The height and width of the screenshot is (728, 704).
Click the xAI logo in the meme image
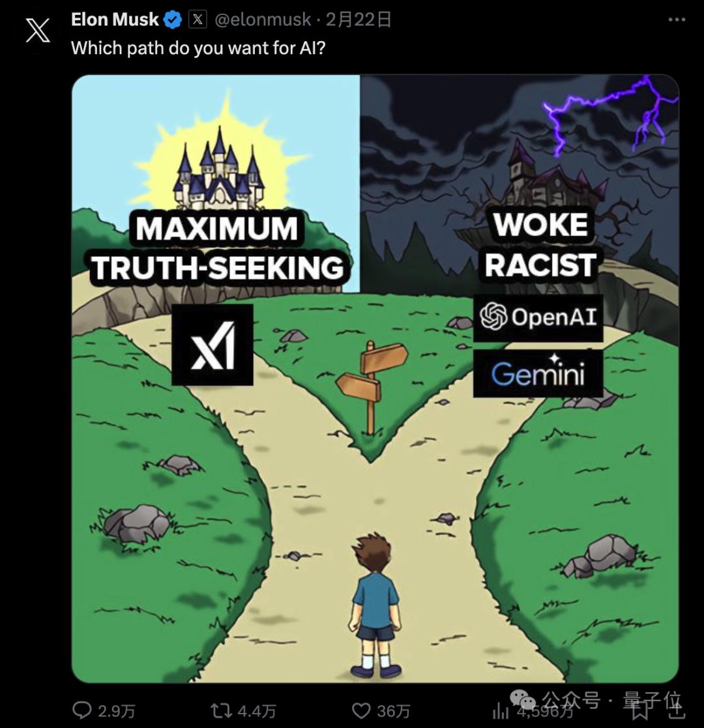click(x=213, y=345)
